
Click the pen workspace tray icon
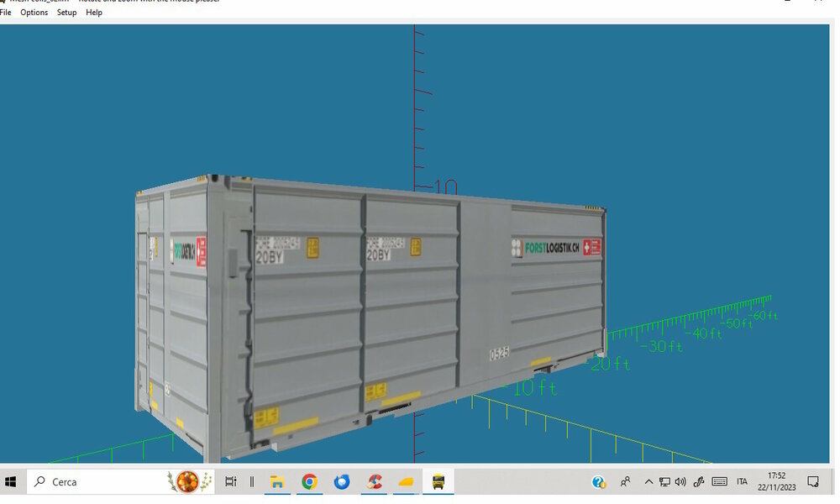(699, 482)
